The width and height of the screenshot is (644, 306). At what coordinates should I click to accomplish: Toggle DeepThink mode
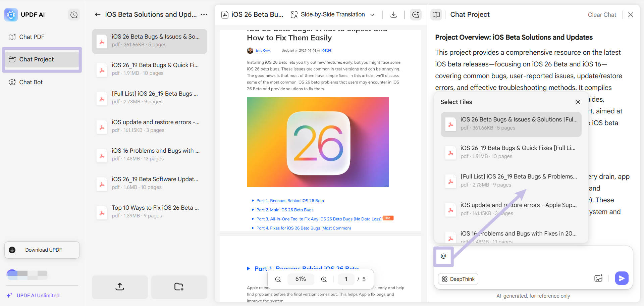(x=458, y=279)
